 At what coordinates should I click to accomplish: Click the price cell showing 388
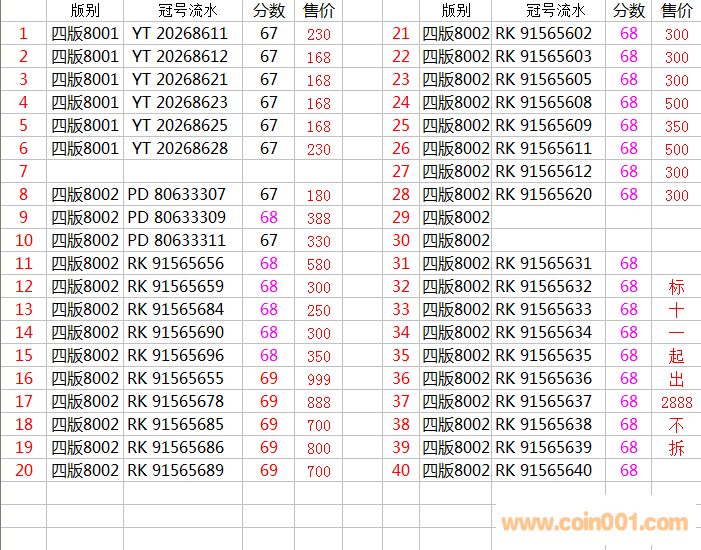coord(319,218)
